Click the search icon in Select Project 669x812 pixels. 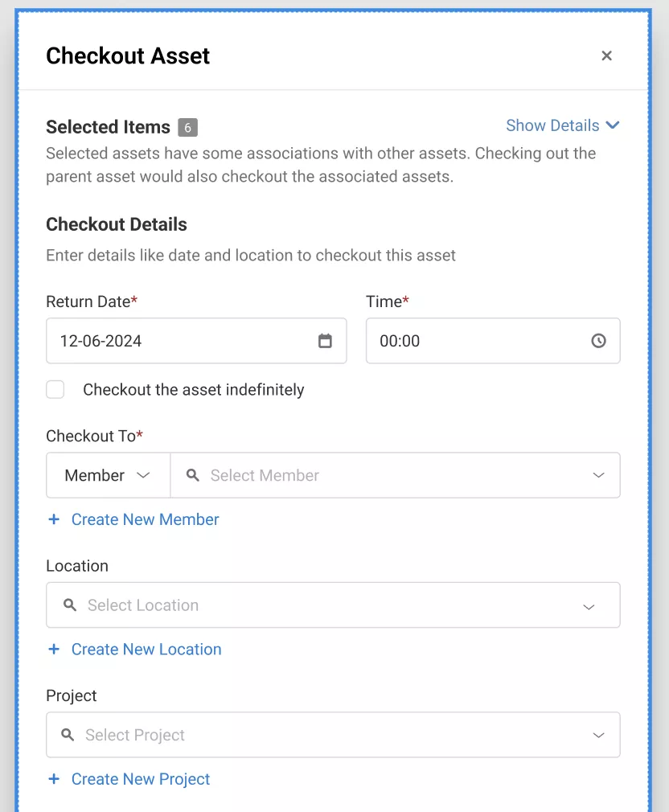(x=68, y=735)
